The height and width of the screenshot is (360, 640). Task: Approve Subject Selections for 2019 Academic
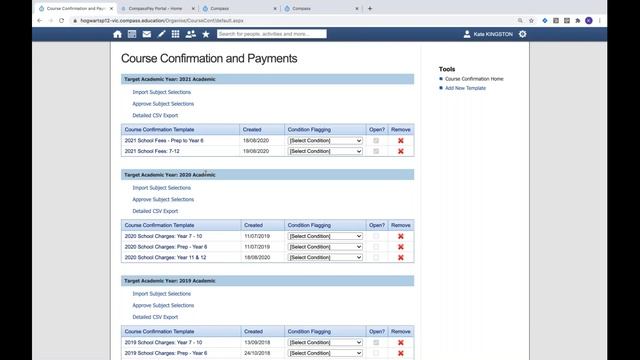163,305
